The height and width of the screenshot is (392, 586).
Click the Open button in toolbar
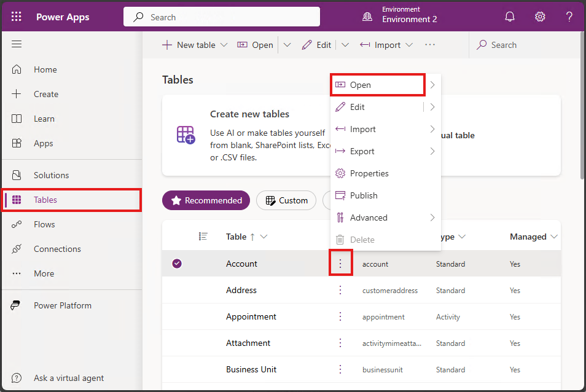pyautogui.click(x=256, y=45)
